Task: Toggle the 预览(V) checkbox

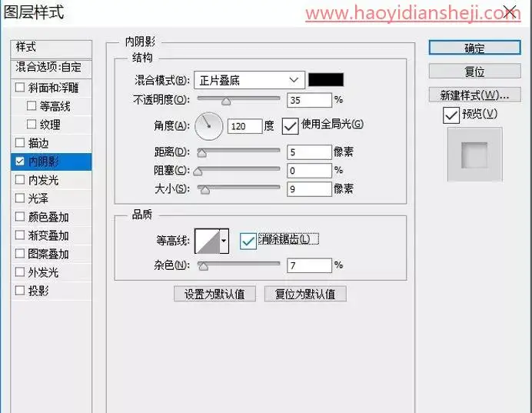Action: point(451,115)
